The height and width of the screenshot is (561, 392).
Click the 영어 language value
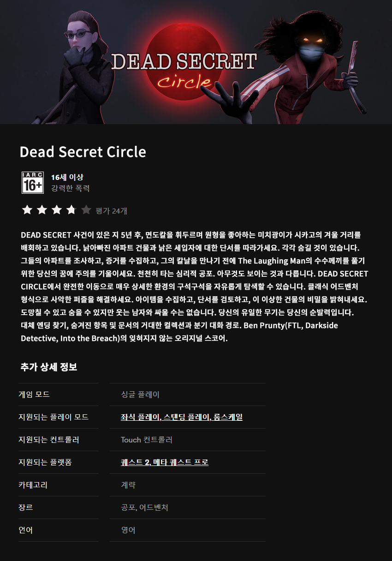128,530
